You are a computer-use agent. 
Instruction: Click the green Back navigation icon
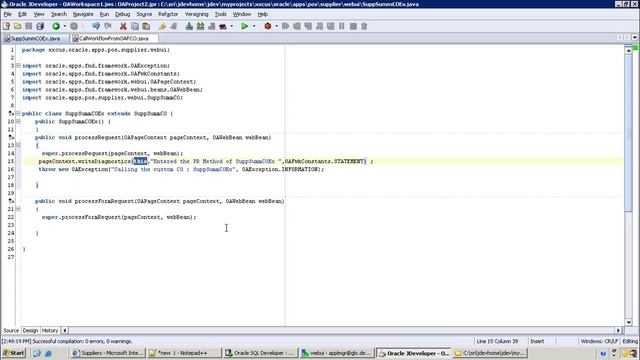click(56, 26)
